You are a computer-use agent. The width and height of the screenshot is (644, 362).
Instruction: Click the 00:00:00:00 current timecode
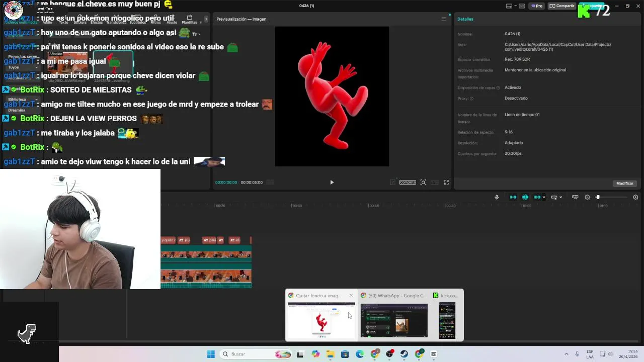226,183
